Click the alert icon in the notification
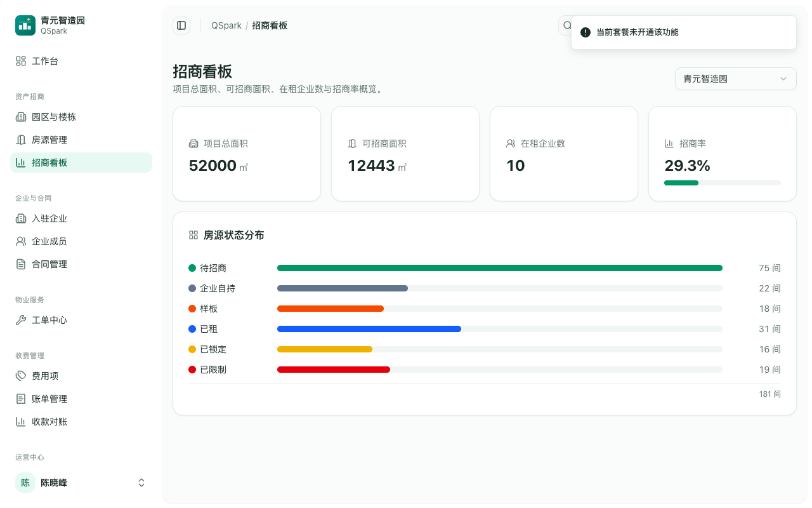The width and height of the screenshot is (812, 508). point(586,32)
